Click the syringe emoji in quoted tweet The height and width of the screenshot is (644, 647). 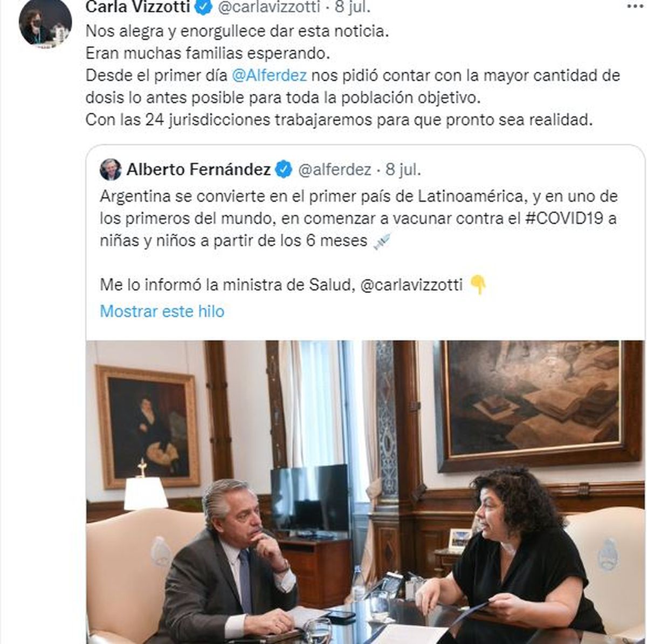[x=382, y=241]
